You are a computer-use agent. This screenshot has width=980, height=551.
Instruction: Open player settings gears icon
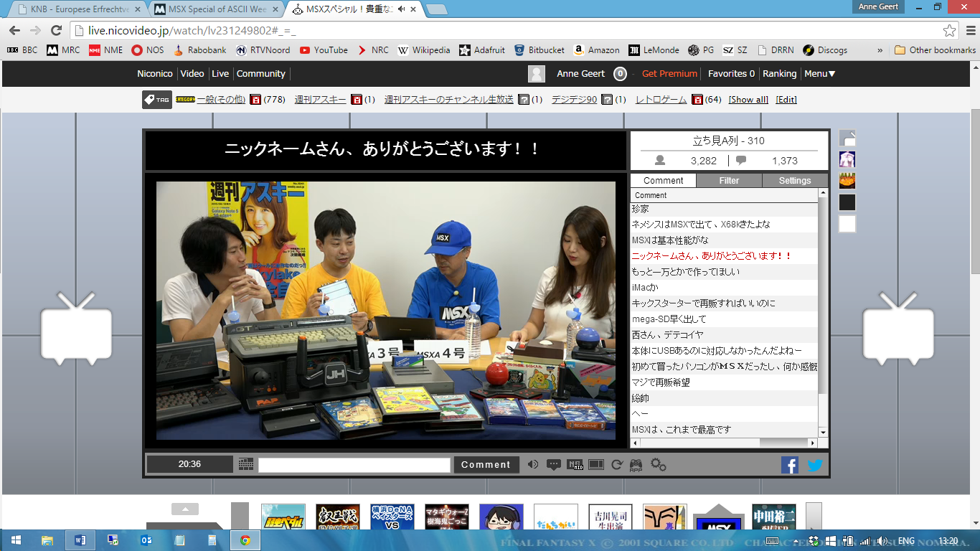pyautogui.click(x=658, y=465)
